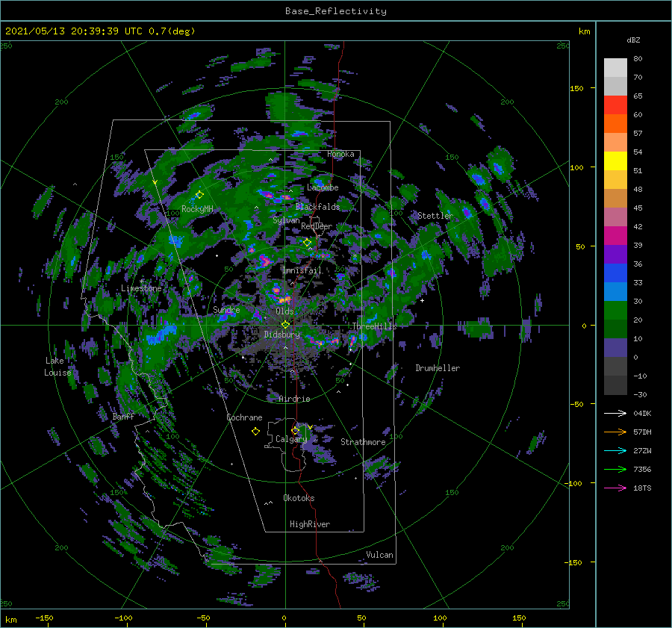Pick the orange 57–60 dBZ swatch
The width and height of the screenshot is (672, 628).
point(615,124)
